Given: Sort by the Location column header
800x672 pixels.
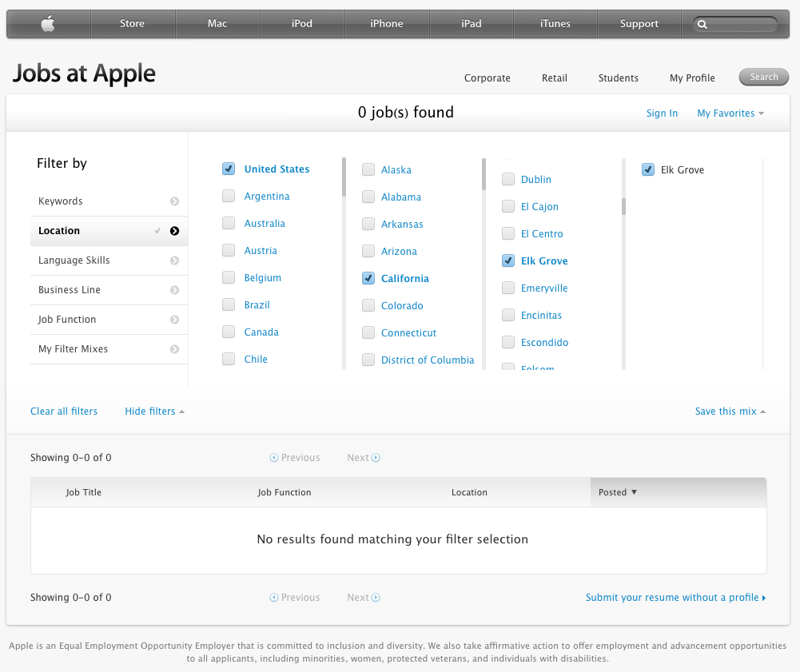Looking at the screenshot, I should point(469,492).
